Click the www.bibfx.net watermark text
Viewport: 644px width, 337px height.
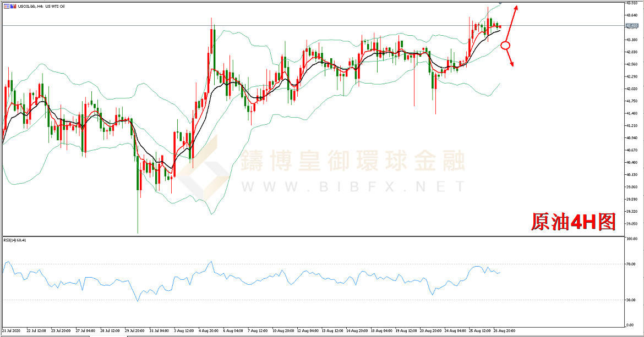tap(352, 187)
